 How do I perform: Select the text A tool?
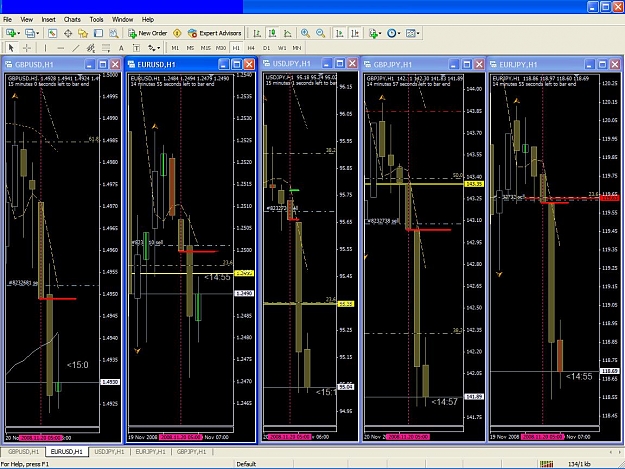[x=121, y=48]
